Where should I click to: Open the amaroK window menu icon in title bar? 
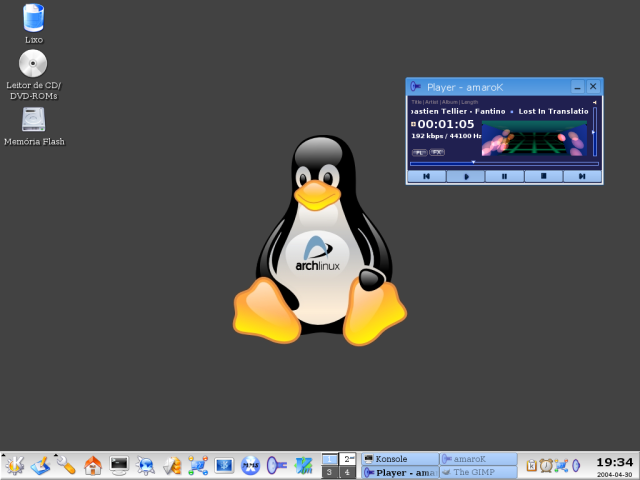416,87
